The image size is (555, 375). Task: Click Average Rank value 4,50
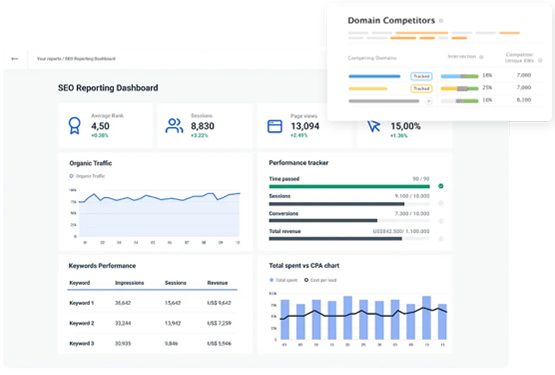click(101, 126)
